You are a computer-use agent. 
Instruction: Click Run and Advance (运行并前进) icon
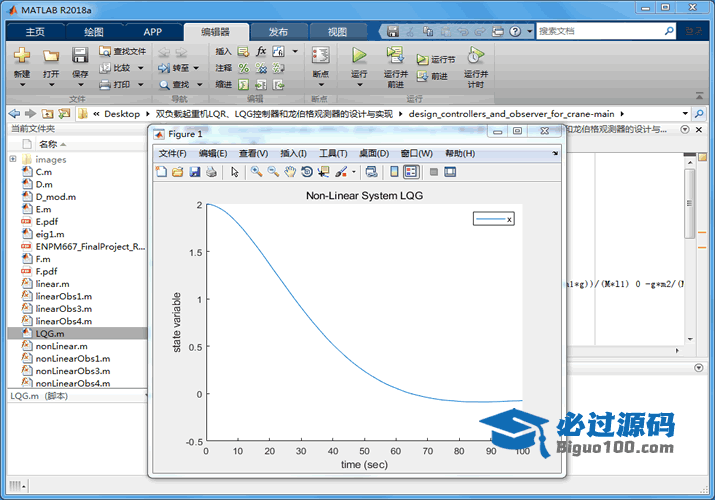[x=395, y=55]
